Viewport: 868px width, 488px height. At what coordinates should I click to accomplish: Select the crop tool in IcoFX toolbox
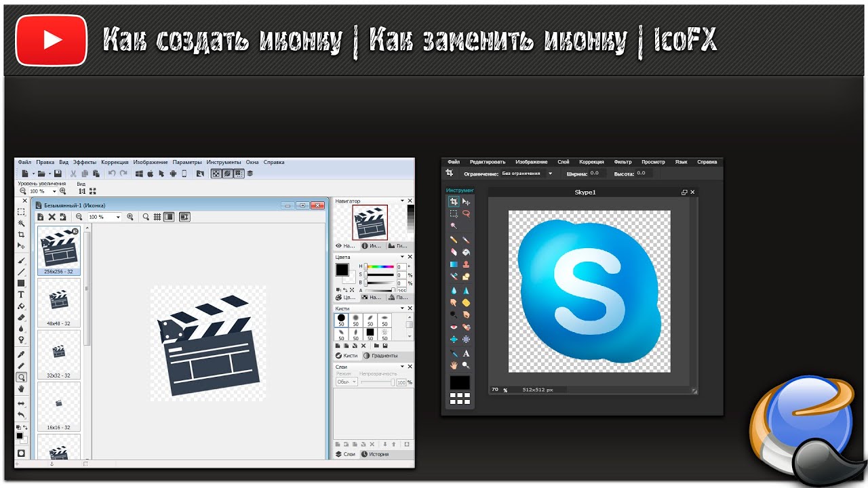[x=21, y=235]
